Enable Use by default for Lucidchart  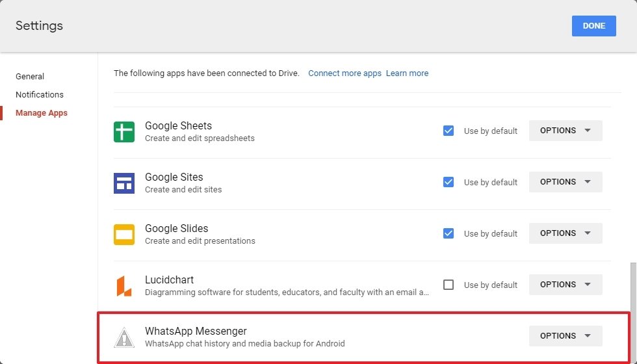(448, 285)
